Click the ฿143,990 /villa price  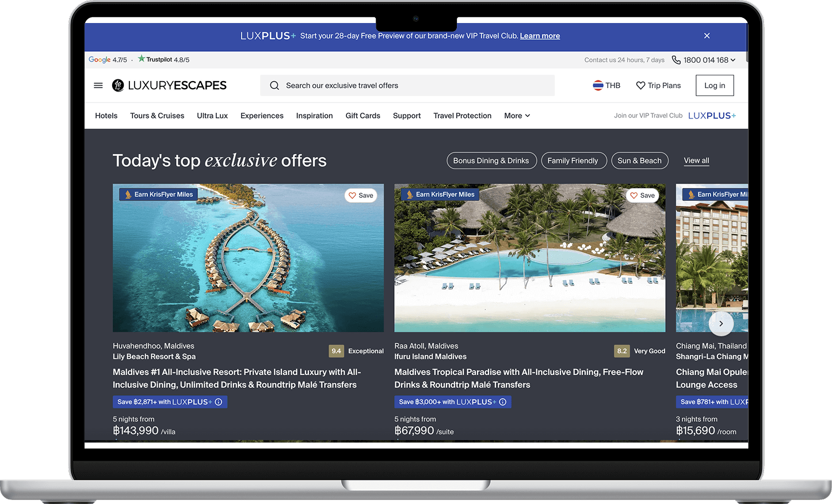point(144,430)
